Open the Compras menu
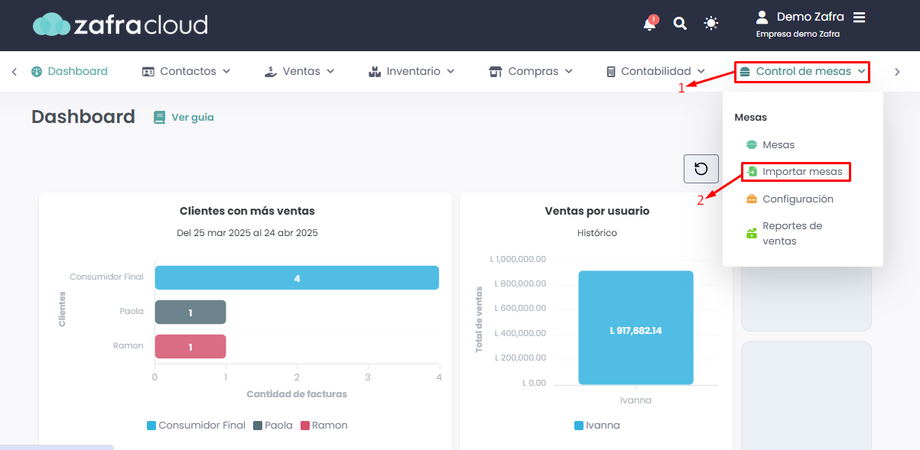 pos(531,72)
